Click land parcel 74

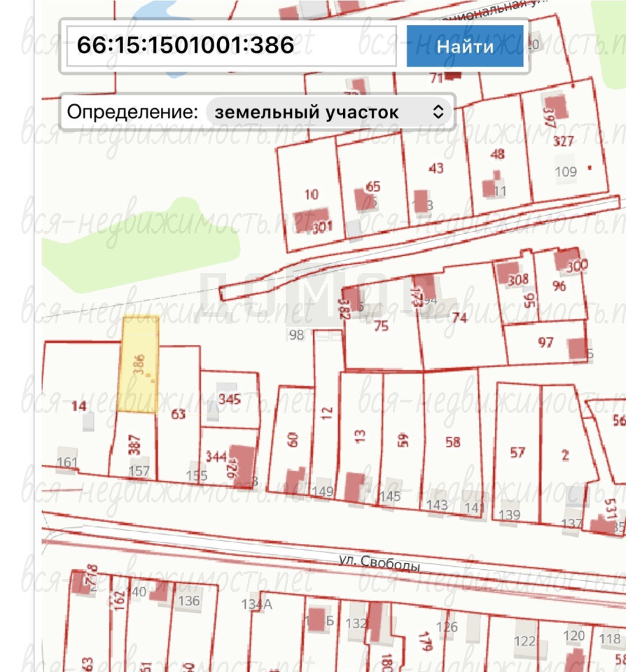pos(459,317)
